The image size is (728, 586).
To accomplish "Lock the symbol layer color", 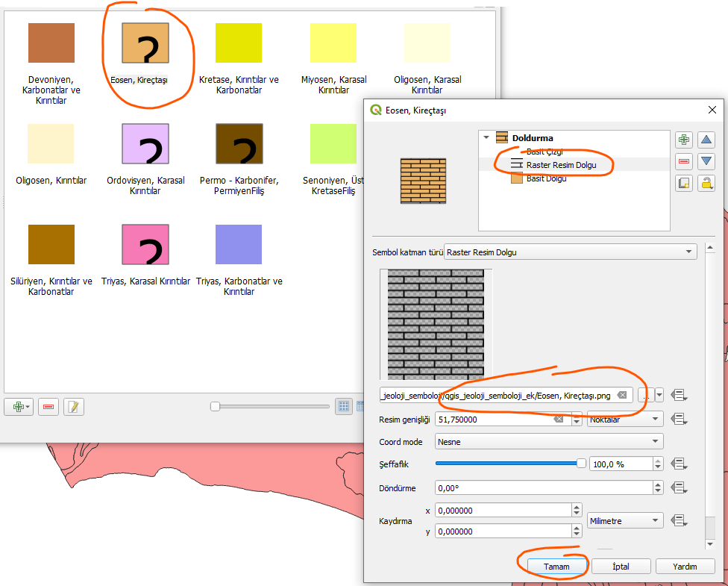I will pyautogui.click(x=706, y=183).
